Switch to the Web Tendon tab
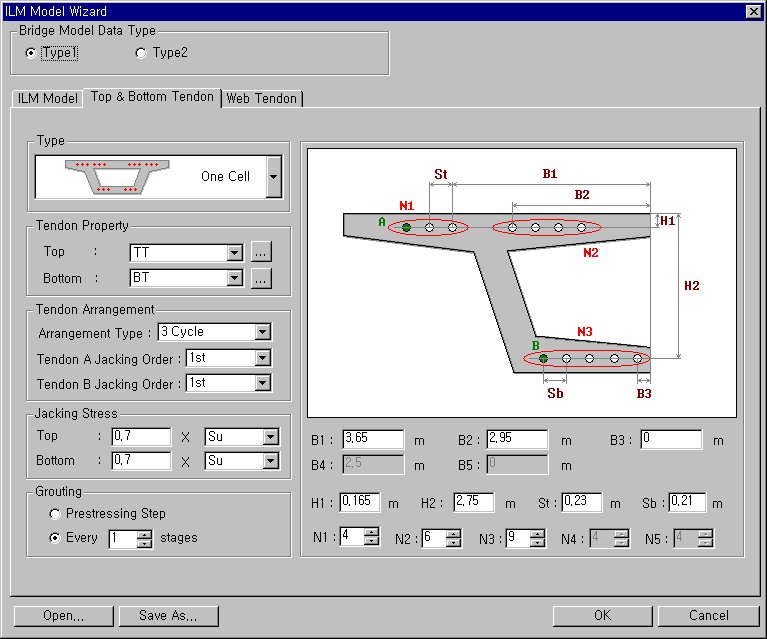 [x=261, y=98]
